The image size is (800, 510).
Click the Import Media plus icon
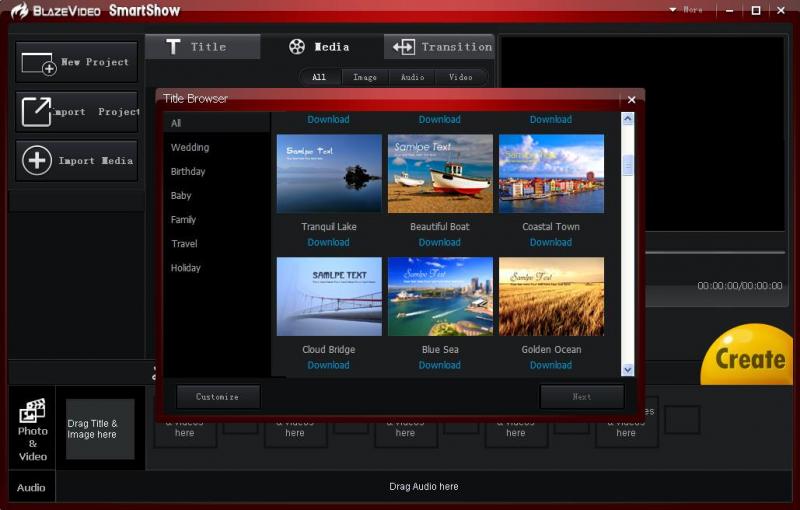click(x=37, y=161)
